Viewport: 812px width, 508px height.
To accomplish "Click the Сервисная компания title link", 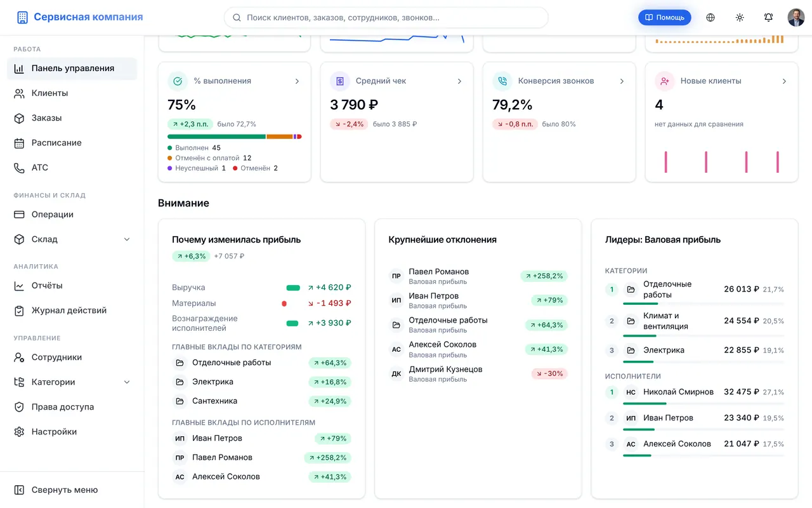I will click(88, 18).
